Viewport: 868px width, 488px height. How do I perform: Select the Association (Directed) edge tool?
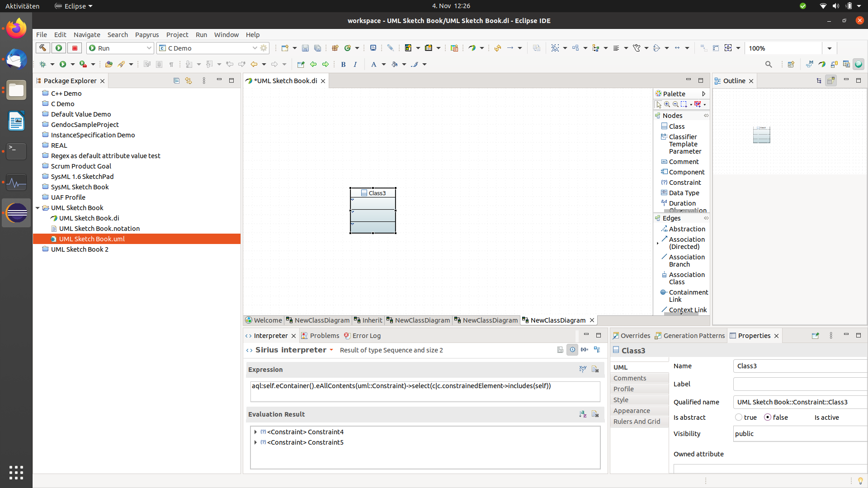pyautogui.click(x=684, y=243)
